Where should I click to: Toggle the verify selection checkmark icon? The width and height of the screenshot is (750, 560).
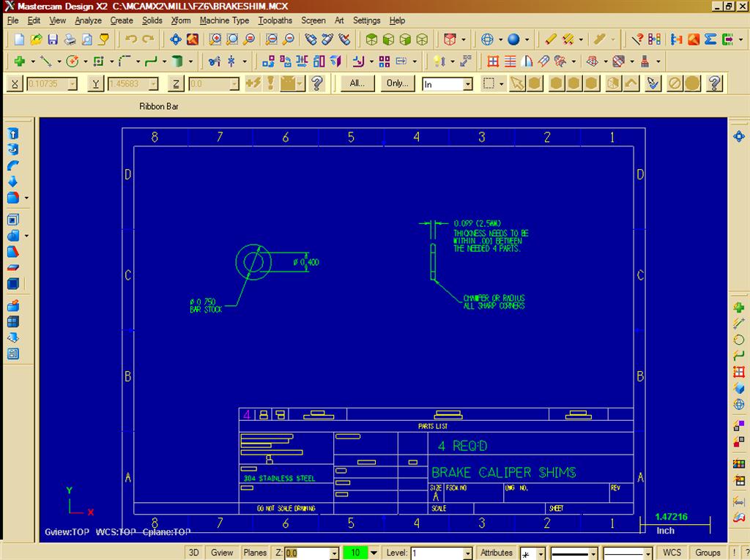point(653,83)
